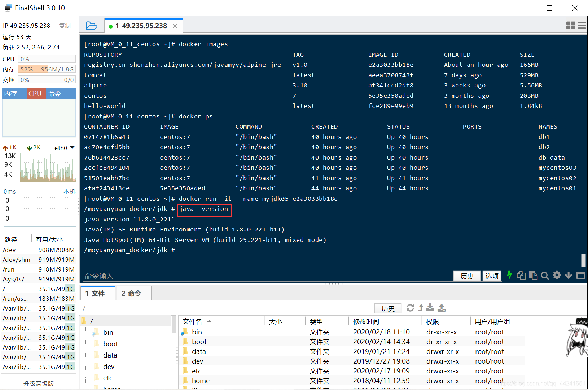Click the 路径 column header
588x390 pixels.
pos(17,239)
